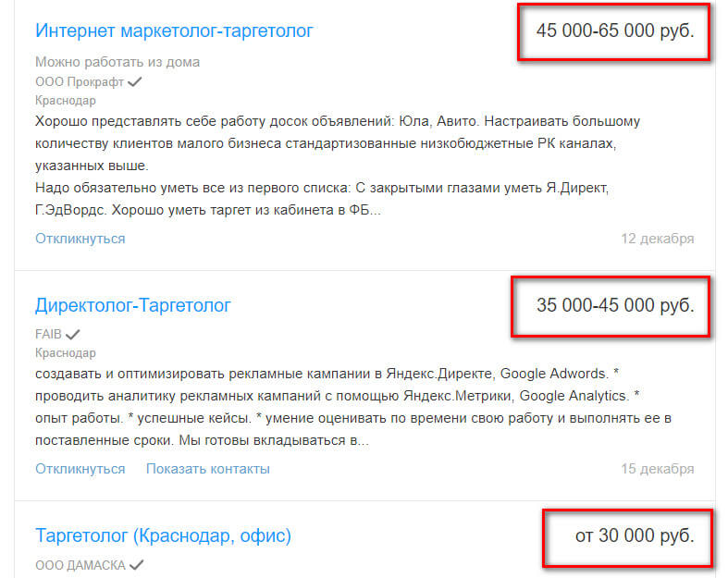
Task: Click the 45 000-65 000 руб. salary
Action: point(615,31)
